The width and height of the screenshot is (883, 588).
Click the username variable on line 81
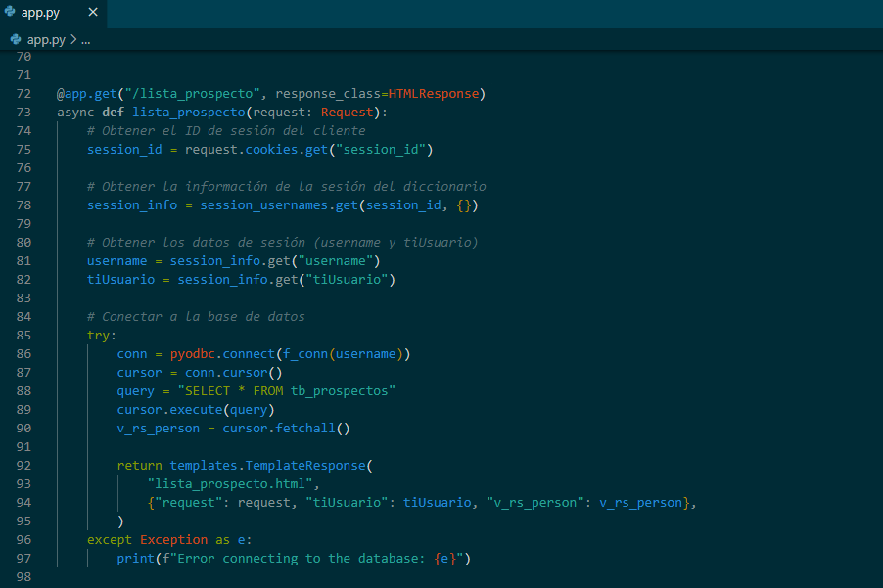tap(117, 261)
